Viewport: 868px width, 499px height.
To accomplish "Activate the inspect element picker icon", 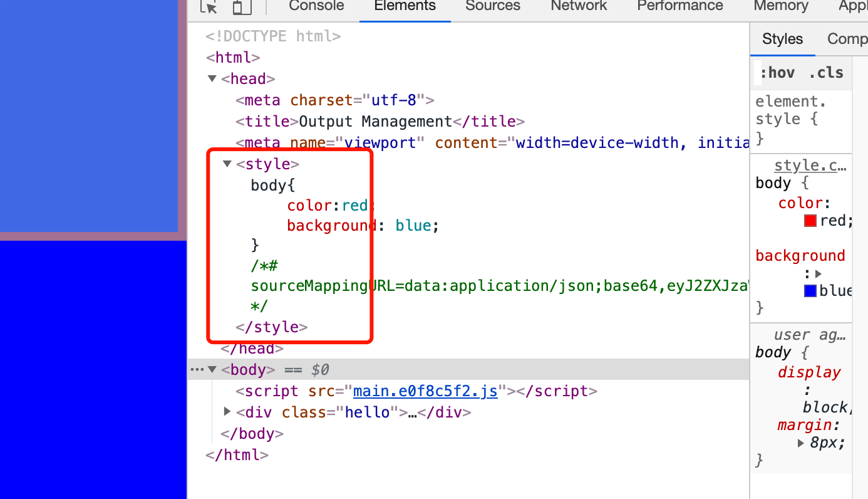I will 209,6.
